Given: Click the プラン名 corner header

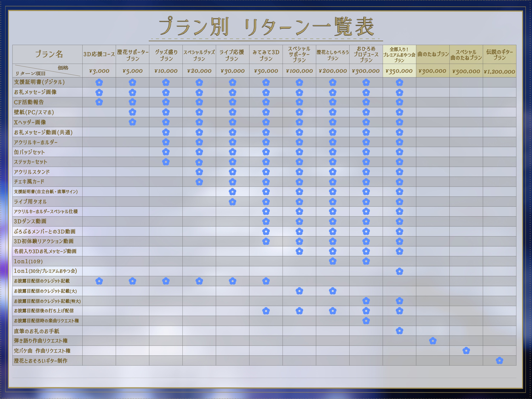Looking at the screenshot, I should (47, 54).
